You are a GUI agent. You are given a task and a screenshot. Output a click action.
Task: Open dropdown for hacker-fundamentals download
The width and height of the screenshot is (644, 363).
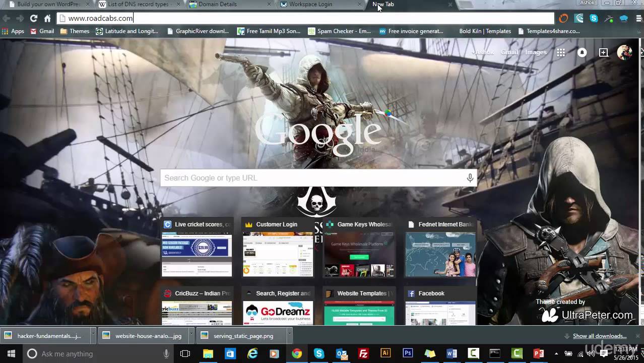[x=93, y=336]
